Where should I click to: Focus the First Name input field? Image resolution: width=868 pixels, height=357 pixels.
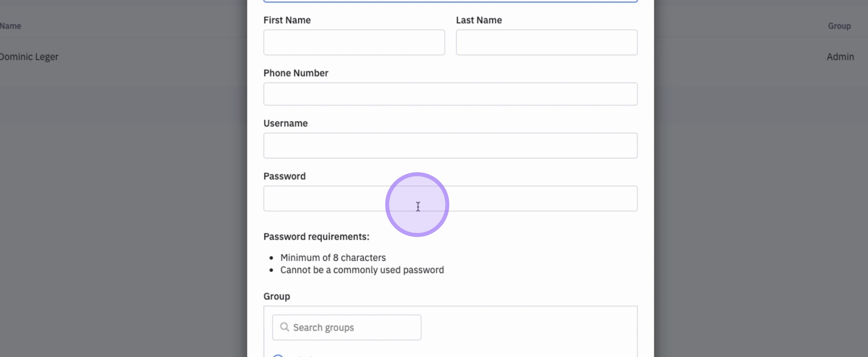point(354,42)
